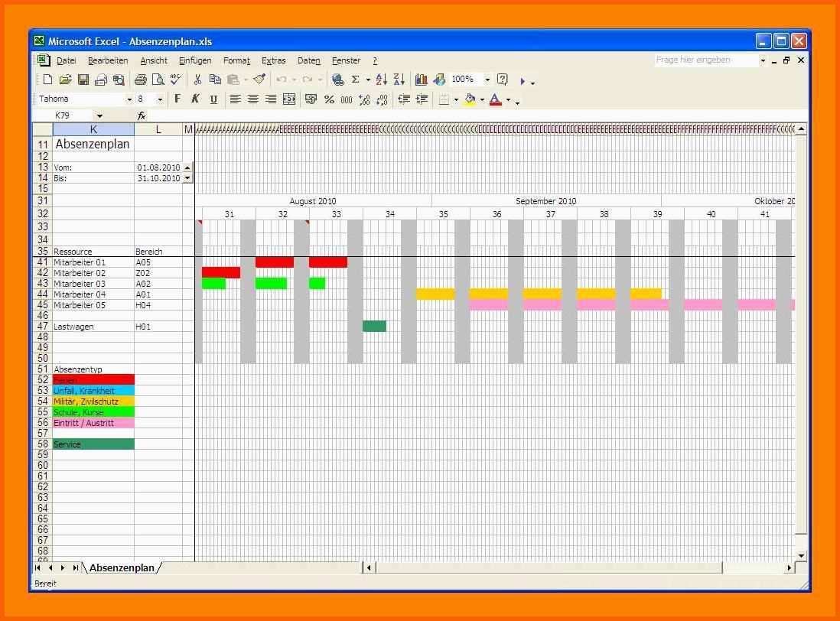The image size is (840, 621).
Task: Go to the first sheet with tab navigation arrow
Action: click(x=37, y=567)
